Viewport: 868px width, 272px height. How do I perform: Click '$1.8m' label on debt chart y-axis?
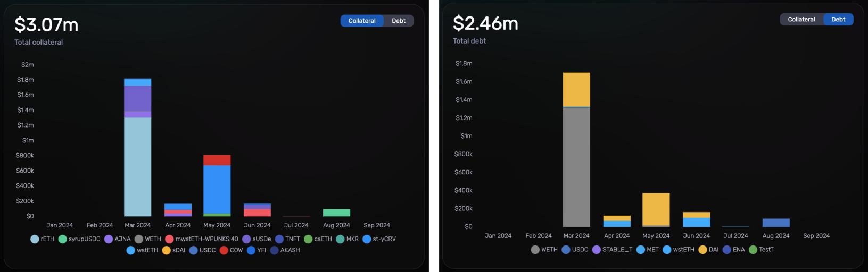[x=464, y=64]
